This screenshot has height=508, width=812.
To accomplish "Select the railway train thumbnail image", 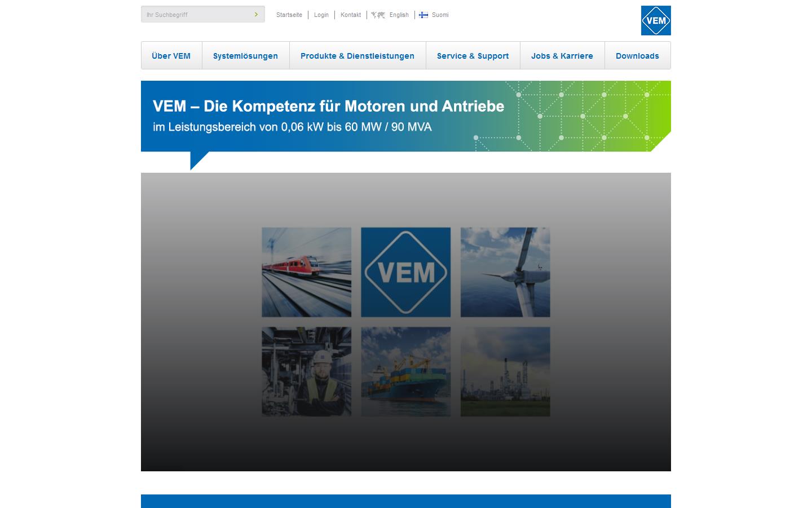I will point(306,271).
